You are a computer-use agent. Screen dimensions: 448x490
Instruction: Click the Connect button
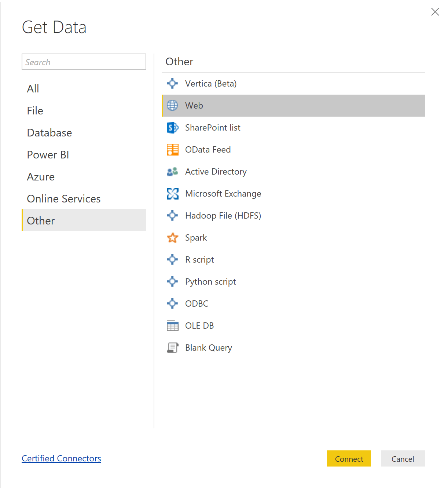tap(349, 458)
